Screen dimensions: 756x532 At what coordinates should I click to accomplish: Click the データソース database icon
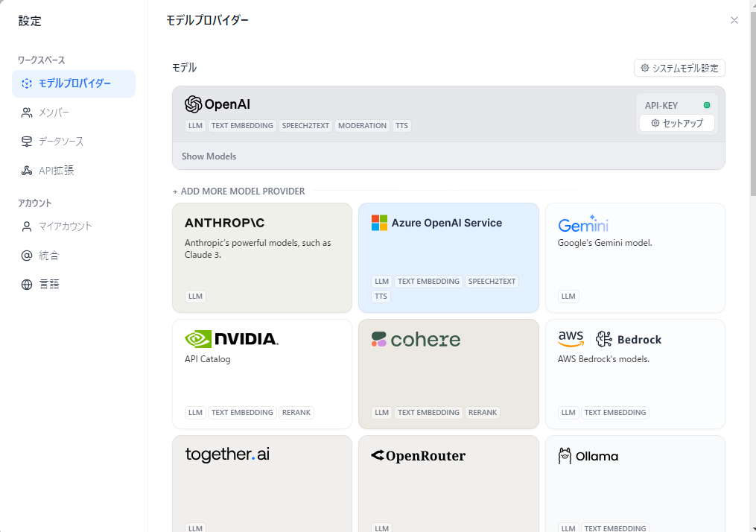pyautogui.click(x=27, y=142)
